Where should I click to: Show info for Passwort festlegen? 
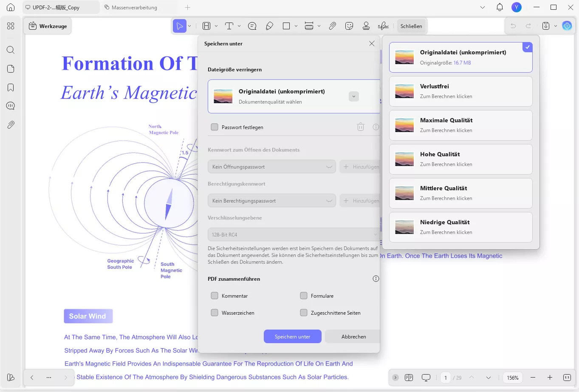click(376, 127)
